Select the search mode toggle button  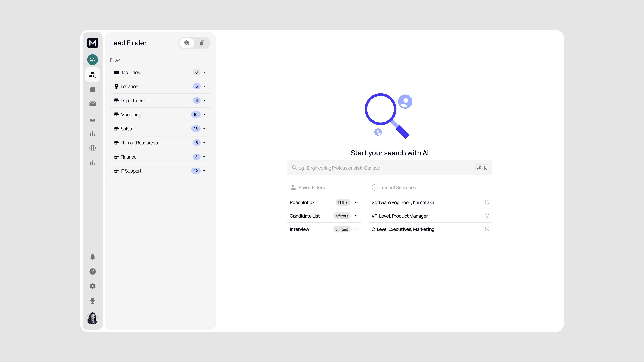pos(187,43)
